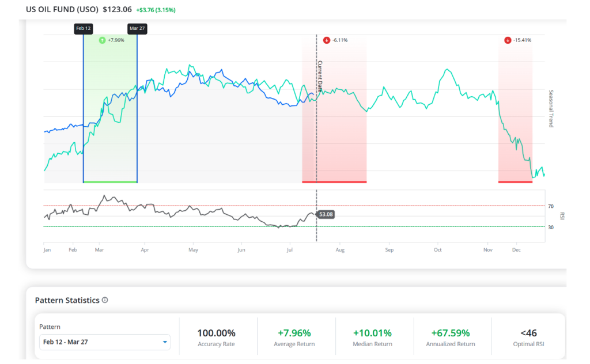This screenshot has height=364, width=590.
Task: Click the Oct label on the x-axis
Action: tap(438, 250)
